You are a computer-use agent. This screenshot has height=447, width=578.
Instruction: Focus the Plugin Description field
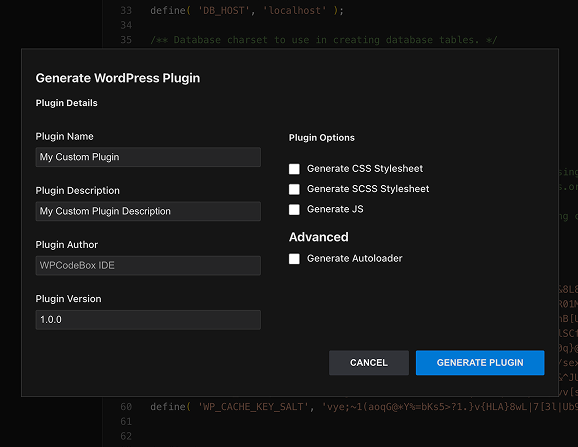click(x=148, y=211)
